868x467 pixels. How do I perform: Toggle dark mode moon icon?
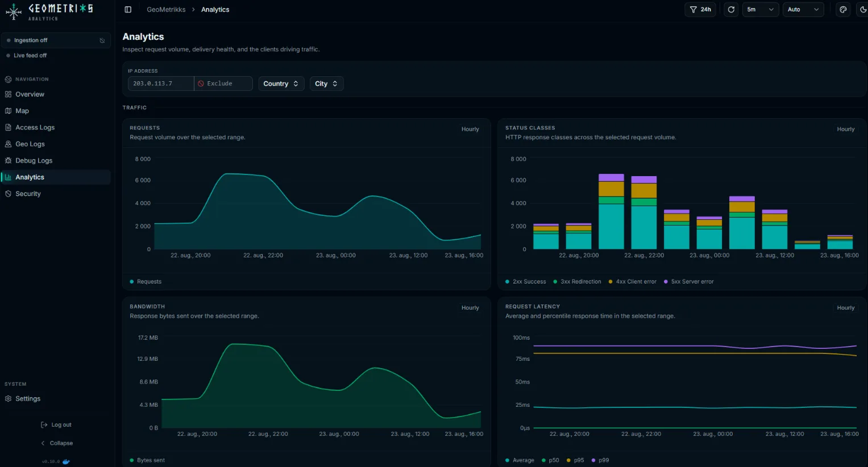tap(862, 10)
